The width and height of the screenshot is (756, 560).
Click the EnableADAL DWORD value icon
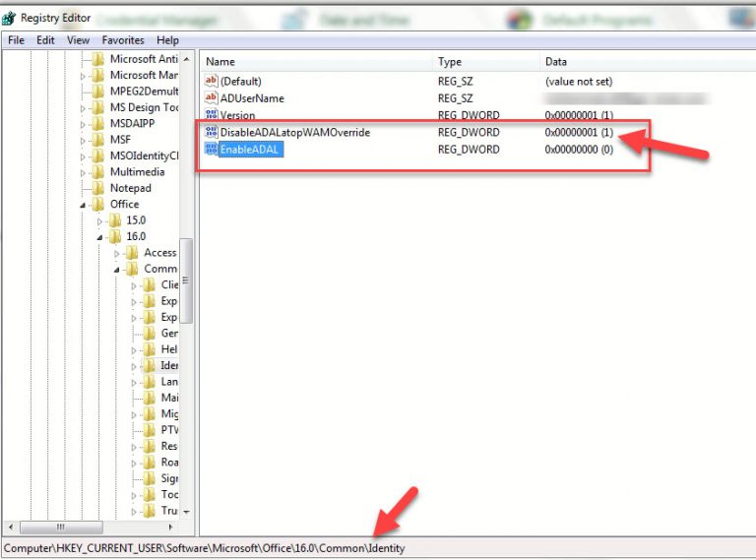pyautogui.click(x=211, y=150)
